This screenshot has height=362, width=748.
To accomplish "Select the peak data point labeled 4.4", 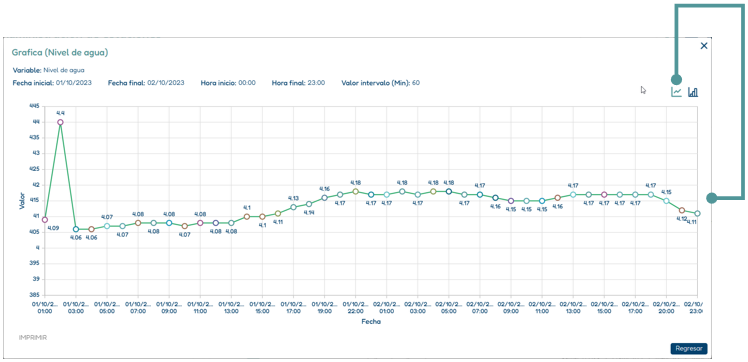I will 60,122.
